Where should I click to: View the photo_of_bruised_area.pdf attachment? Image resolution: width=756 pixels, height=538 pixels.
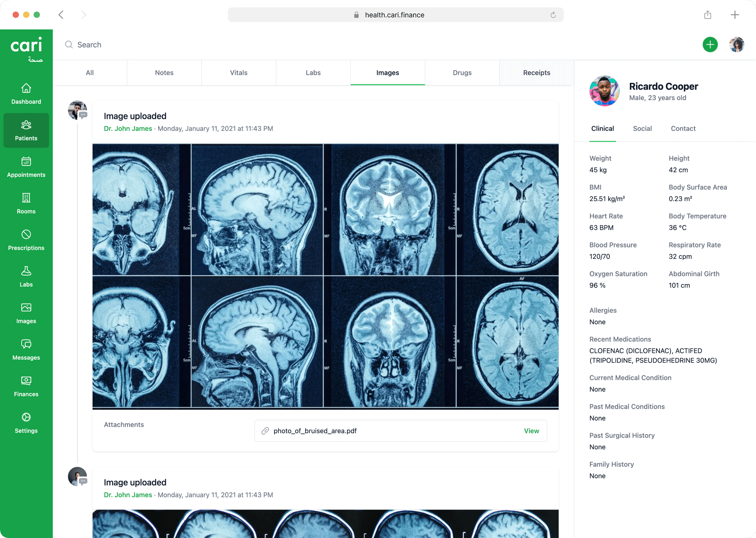531,431
